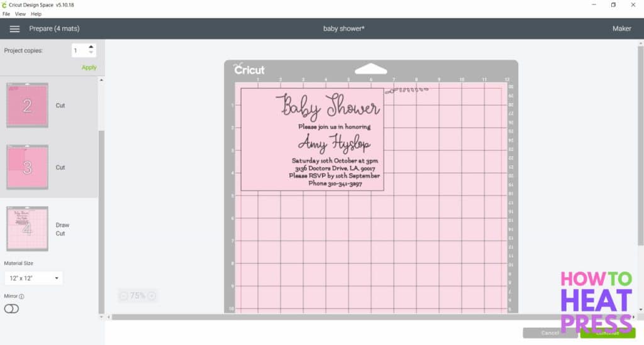The height and width of the screenshot is (345, 644).
Task: Click the green Continue button
Action: (608, 332)
